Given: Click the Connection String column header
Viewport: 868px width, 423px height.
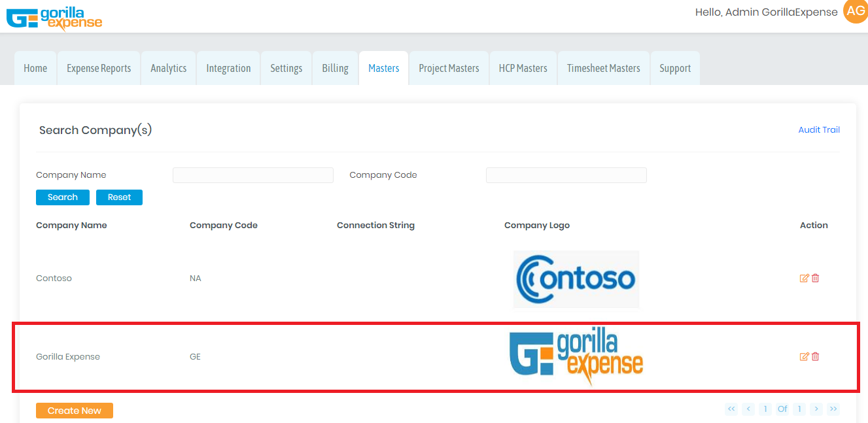Looking at the screenshot, I should point(375,226).
